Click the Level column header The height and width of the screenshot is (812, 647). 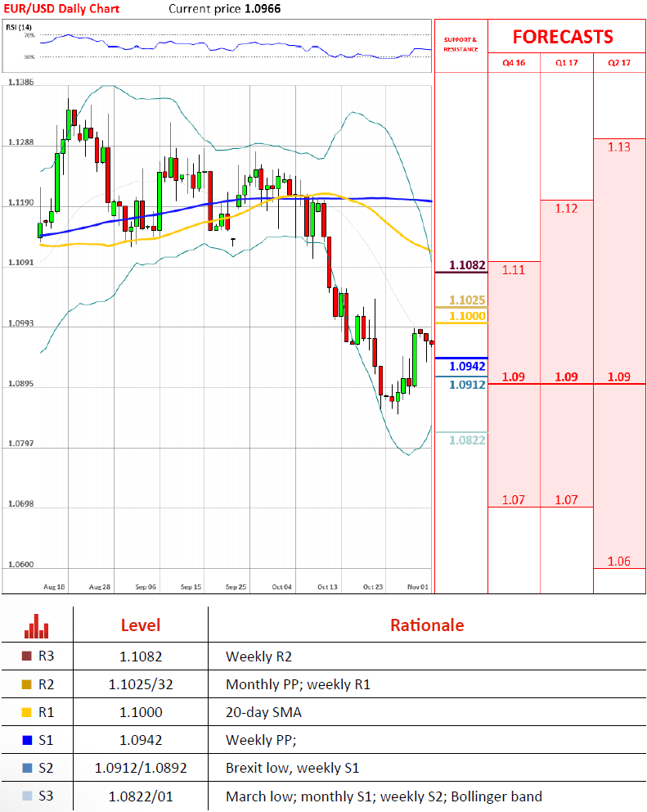pyautogui.click(x=140, y=625)
